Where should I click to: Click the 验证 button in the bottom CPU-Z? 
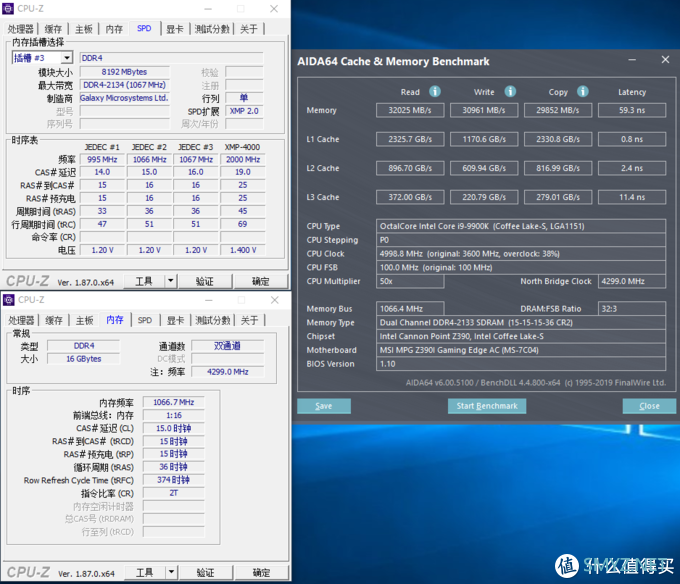206,572
